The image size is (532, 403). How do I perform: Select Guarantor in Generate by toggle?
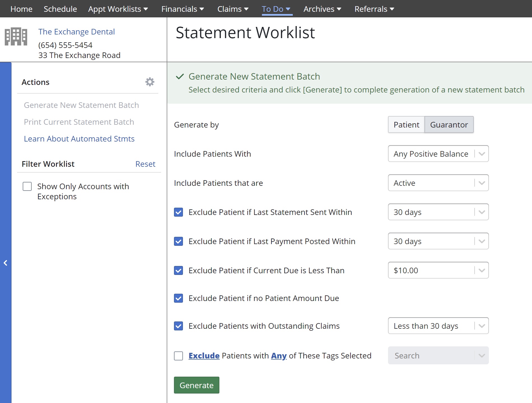449,125
